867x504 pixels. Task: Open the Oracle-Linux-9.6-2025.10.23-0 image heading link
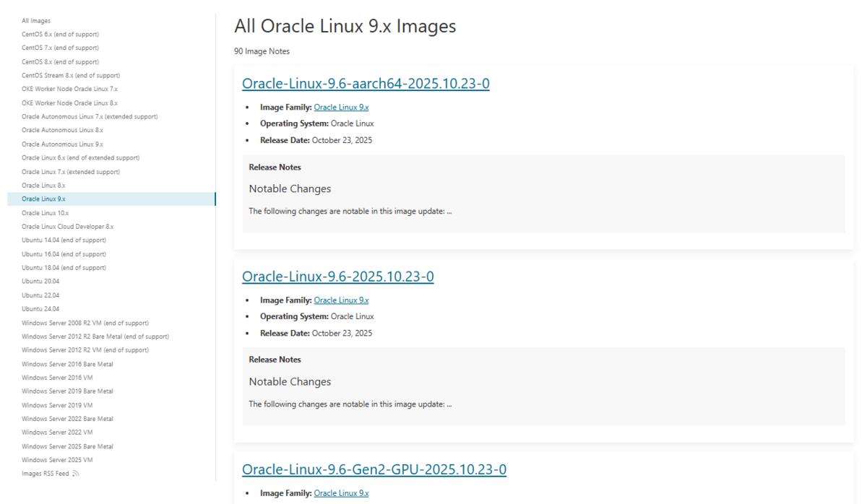[x=337, y=277]
